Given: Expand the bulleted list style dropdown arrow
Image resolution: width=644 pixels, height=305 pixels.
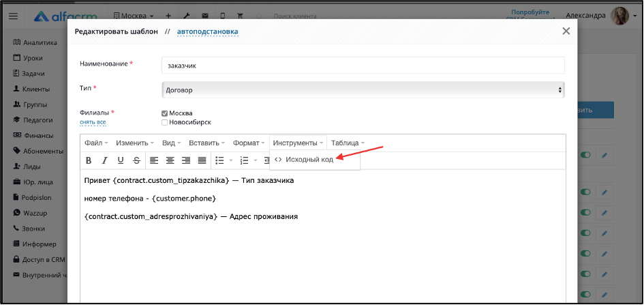Looking at the screenshot, I should [231, 161].
